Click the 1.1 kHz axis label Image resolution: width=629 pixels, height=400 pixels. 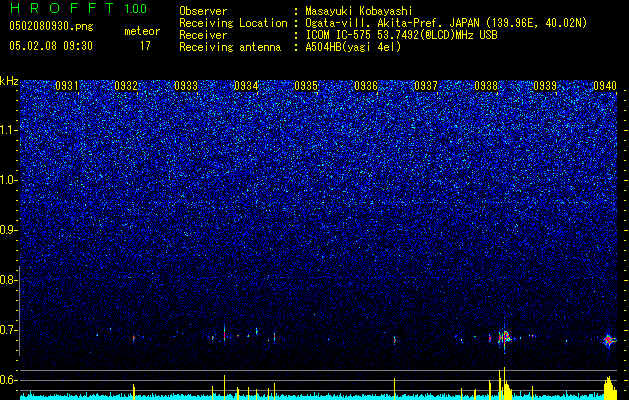click(9, 130)
